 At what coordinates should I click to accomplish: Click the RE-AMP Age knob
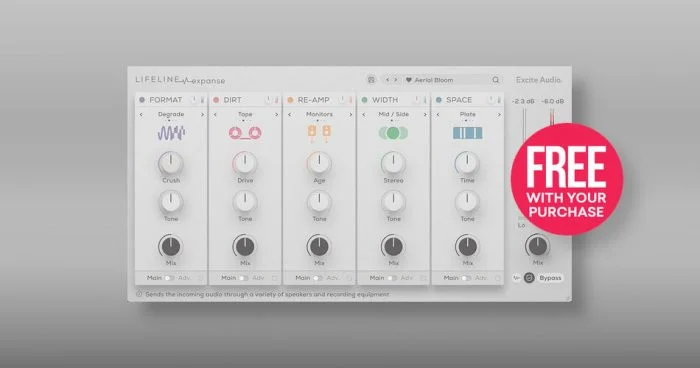pyautogui.click(x=319, y=163)
